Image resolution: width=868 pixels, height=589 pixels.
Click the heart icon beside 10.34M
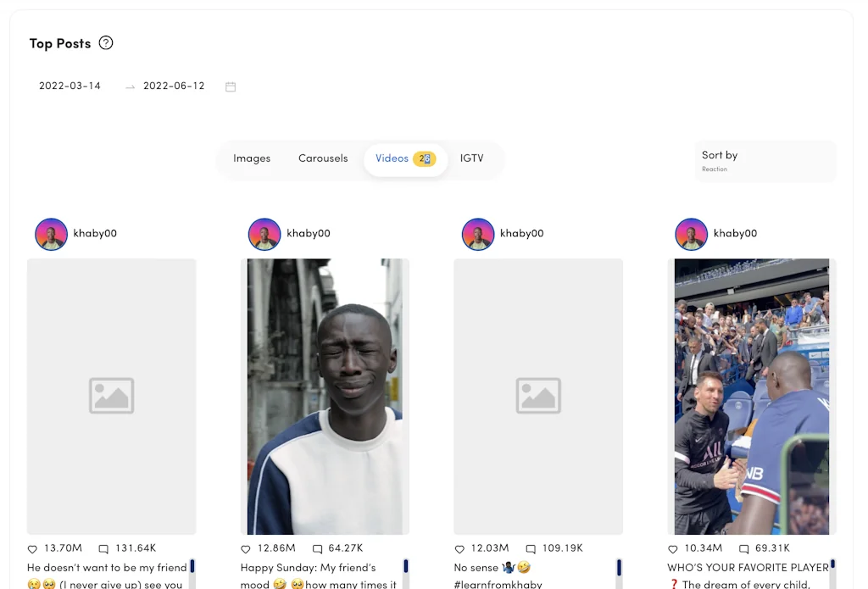coord(672,549)
